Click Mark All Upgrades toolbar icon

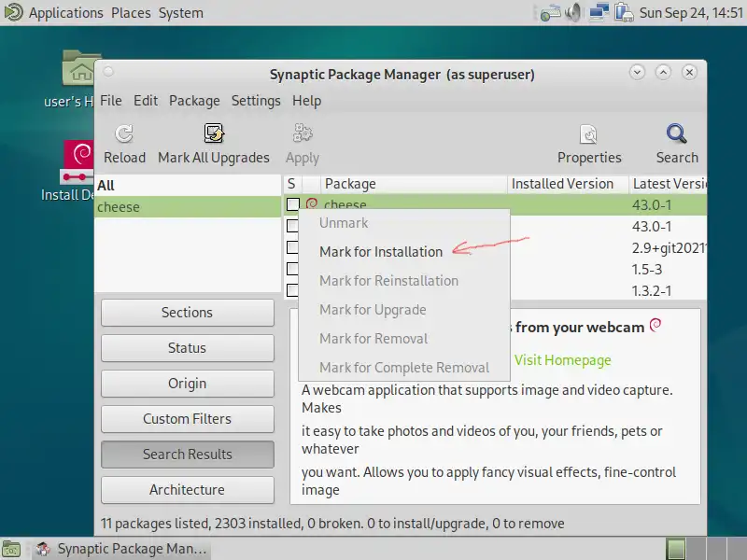(x=214, y=133)
